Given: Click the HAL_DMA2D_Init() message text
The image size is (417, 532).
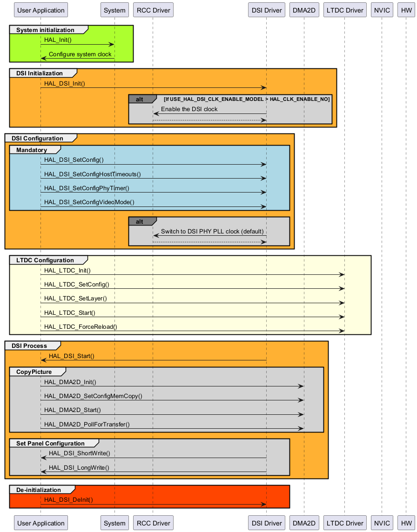Looking at the screenshot, I should 70,382.
